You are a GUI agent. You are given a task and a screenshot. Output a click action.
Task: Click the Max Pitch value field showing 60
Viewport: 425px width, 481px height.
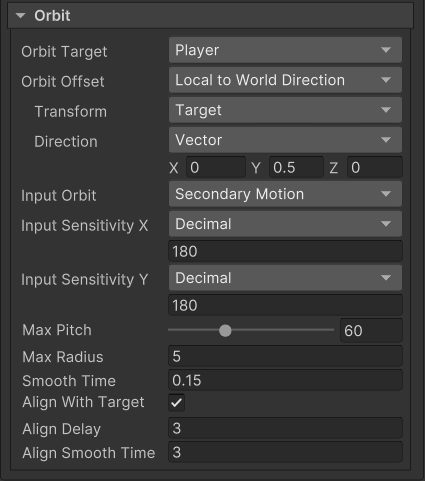point(371,331)
